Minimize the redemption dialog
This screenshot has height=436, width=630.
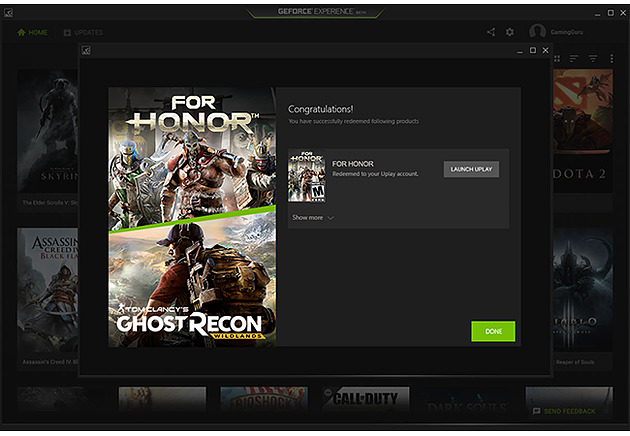tap(520, 51)
